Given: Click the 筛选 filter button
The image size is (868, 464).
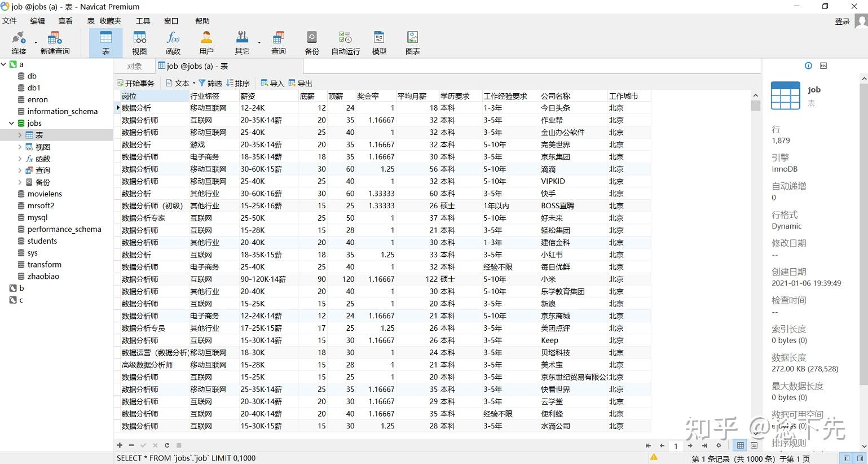Looking at the screenshot, I should tap(210, 83).
